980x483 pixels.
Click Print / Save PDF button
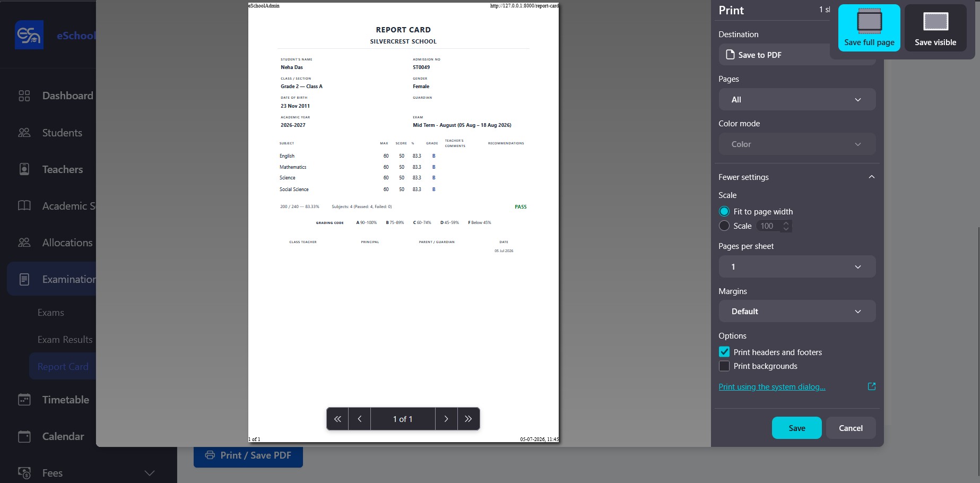click(x=248, y=455)
